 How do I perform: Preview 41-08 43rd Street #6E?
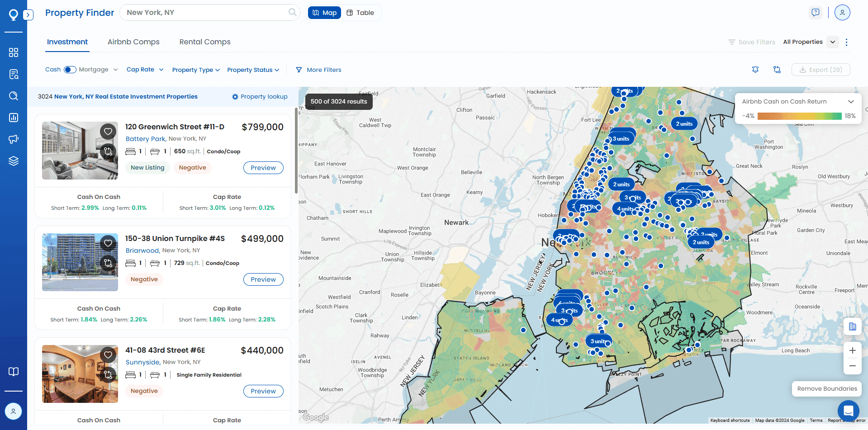pos(263,391)
